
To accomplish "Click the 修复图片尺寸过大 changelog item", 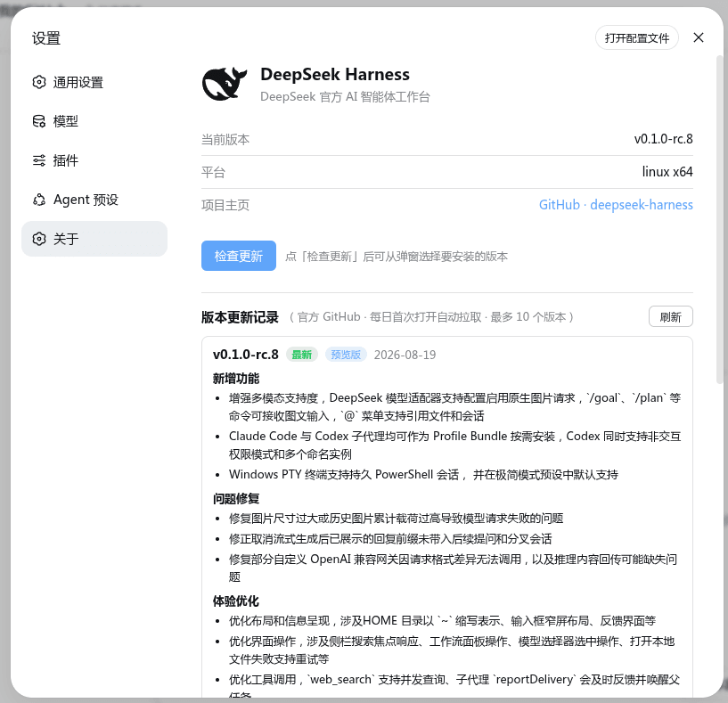I will pyautogui.click(x=396, y=519).
